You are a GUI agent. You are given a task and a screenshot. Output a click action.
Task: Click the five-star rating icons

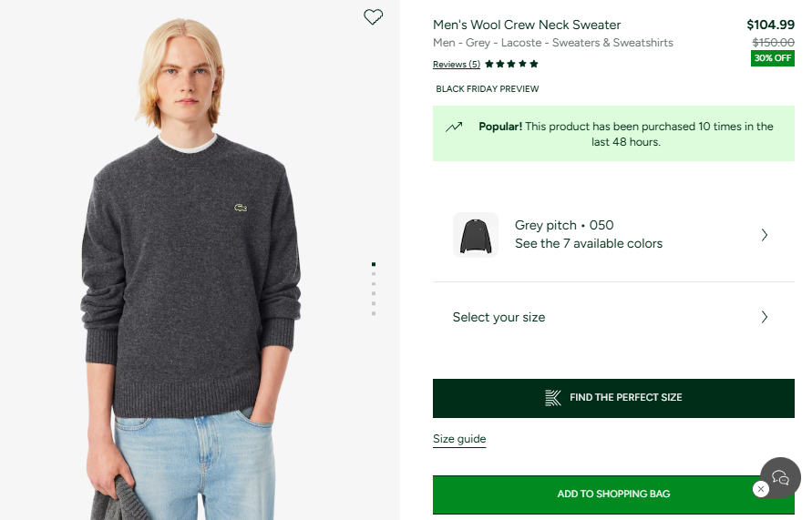pos(511,65)
